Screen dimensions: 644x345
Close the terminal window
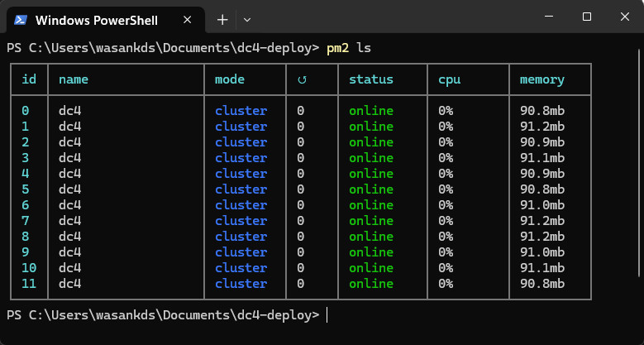click(x=624, y=17)
